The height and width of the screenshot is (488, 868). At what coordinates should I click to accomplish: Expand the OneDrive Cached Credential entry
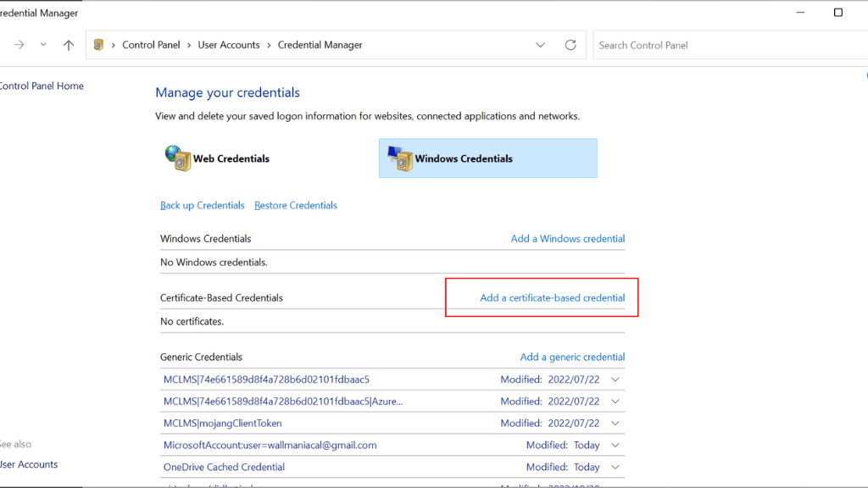point(615,467)
